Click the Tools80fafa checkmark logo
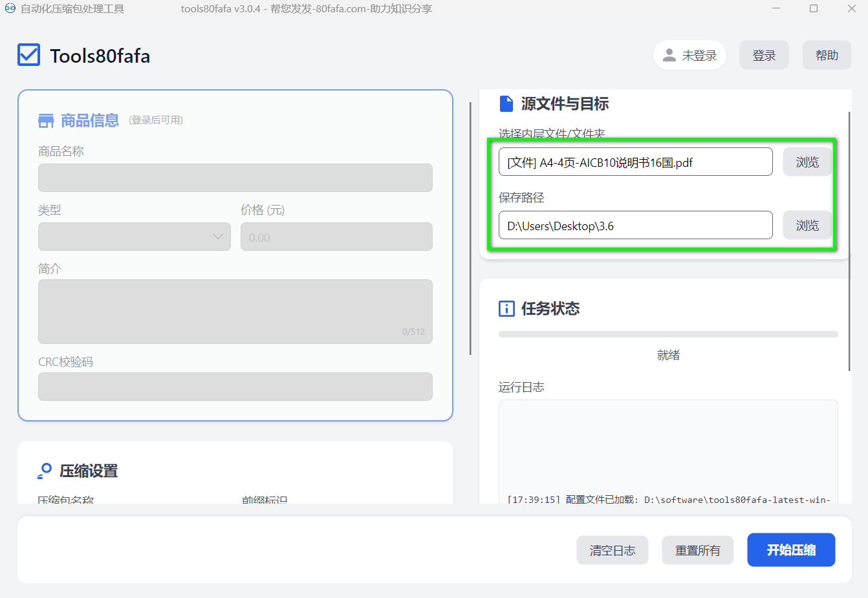Screen dimensions: 868x598 28,56
